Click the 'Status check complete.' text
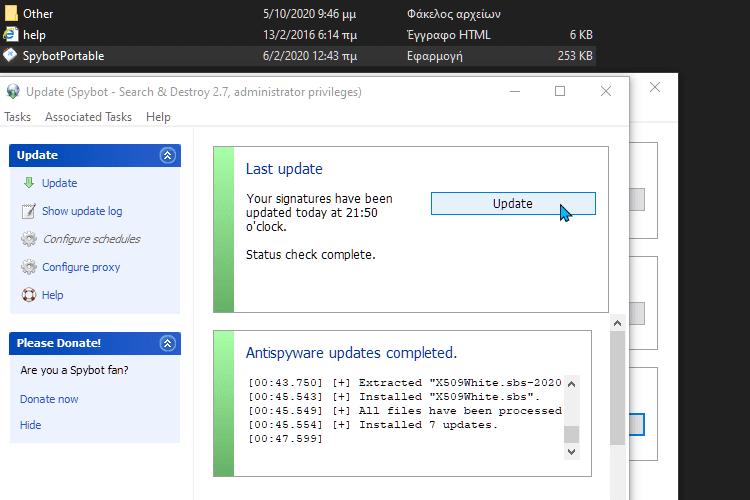The width and height of the screenshot is (750, 500). (310, 255)
